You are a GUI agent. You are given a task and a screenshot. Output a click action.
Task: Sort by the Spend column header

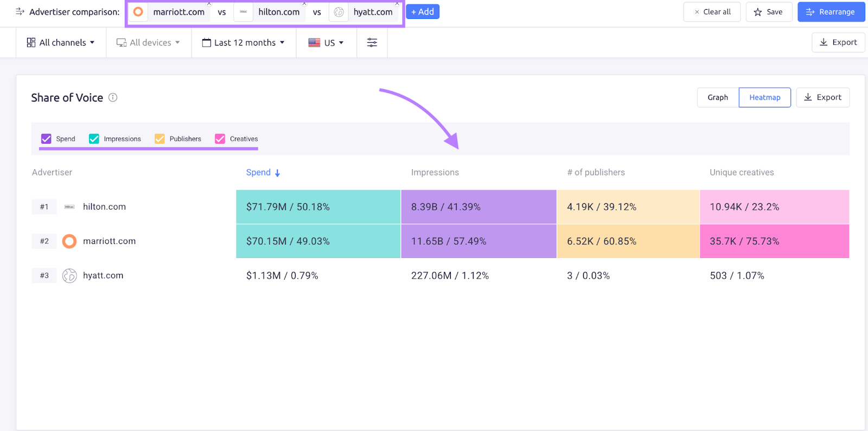click(x=258, y=172)
